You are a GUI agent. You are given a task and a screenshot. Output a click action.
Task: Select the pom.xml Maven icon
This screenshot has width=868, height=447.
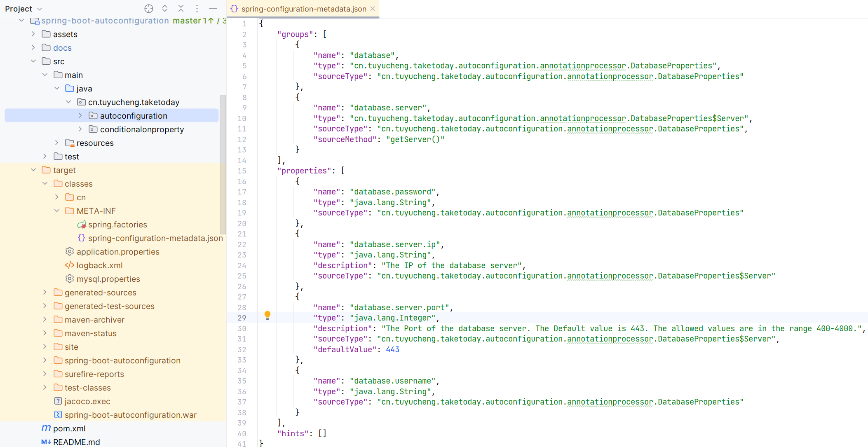click(46, 428)
